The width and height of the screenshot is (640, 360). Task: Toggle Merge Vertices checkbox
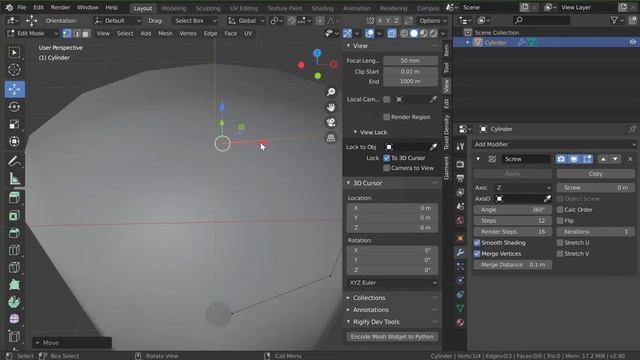click(477, 254)
